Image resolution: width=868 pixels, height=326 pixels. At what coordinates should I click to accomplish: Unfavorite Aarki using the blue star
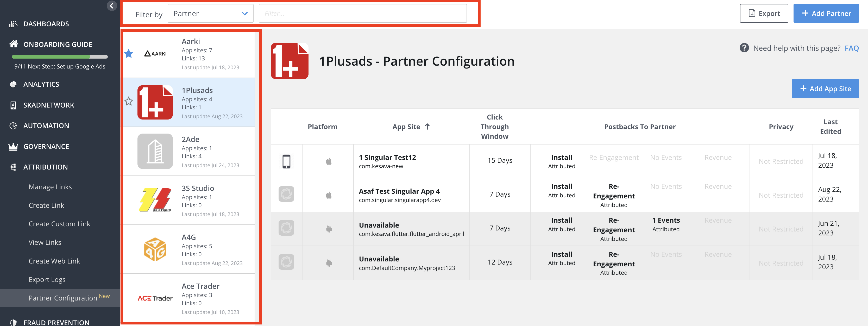pos(129,54)
